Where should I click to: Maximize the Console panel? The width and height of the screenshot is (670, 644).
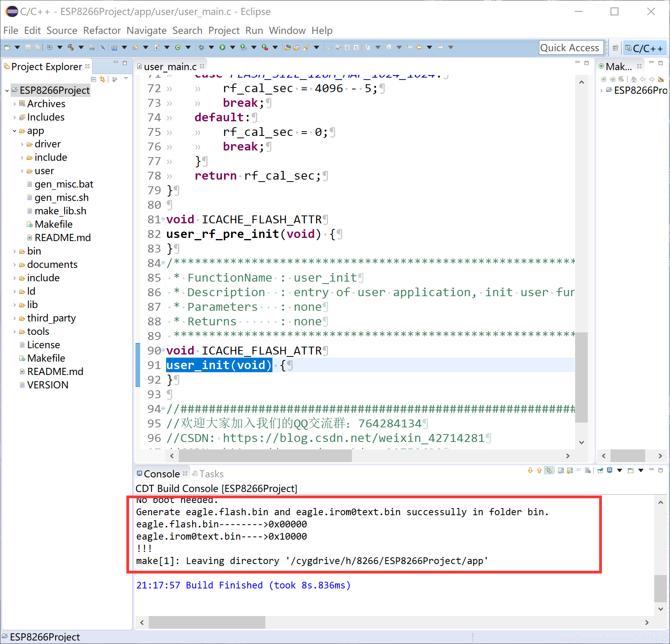[x=661, y=470]
